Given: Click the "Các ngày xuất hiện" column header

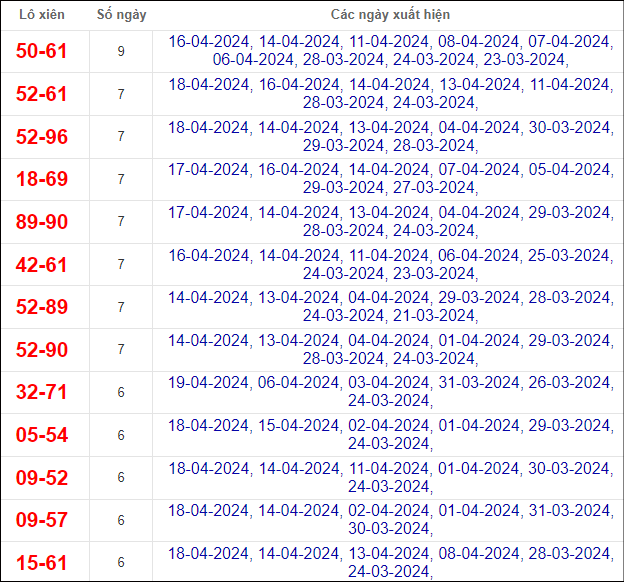Looking at the screenshot, I should click(390, 15).
